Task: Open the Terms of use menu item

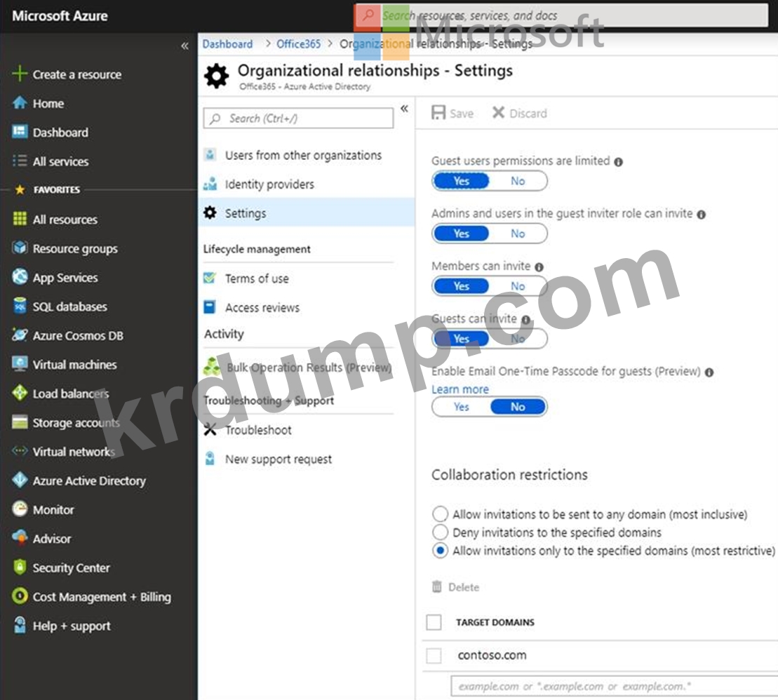Action: [256, 278]
